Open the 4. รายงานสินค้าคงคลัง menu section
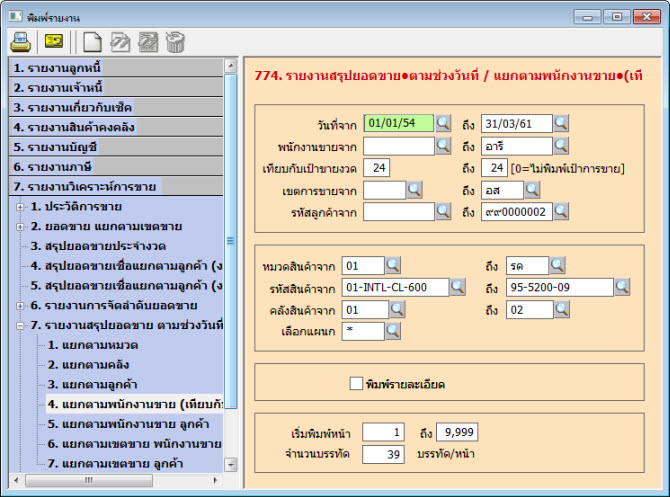 (x=116, y=127)
